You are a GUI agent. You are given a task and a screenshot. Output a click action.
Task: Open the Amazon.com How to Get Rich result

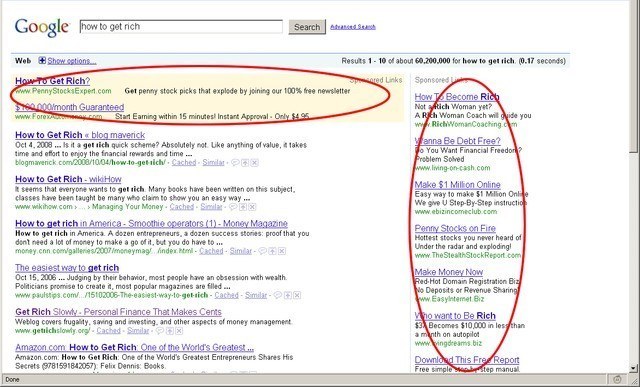point(134,347)
